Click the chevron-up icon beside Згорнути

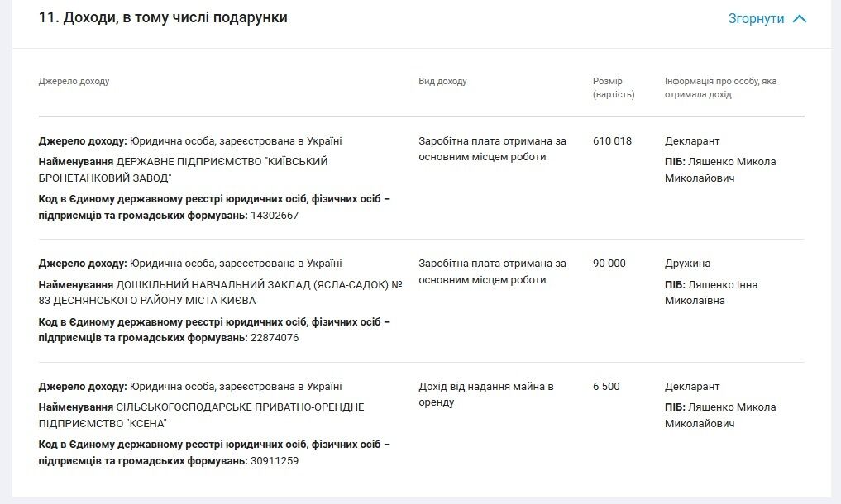pos(799,19)
